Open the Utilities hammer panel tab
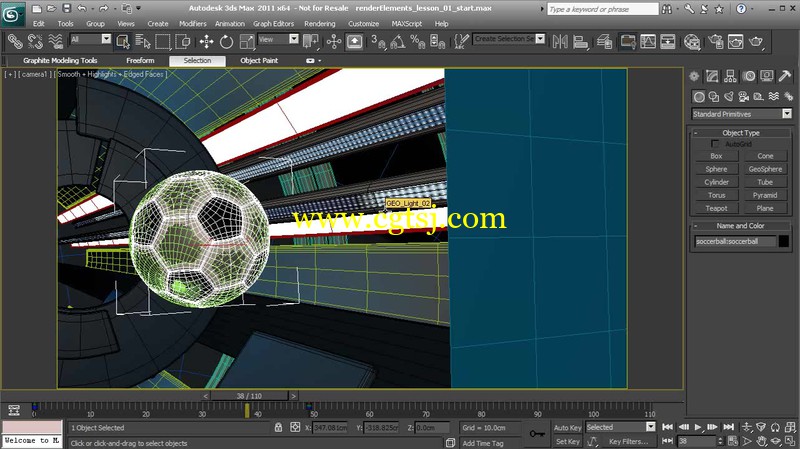The width and height of the screenshot is (800, 449). (785, 77)
